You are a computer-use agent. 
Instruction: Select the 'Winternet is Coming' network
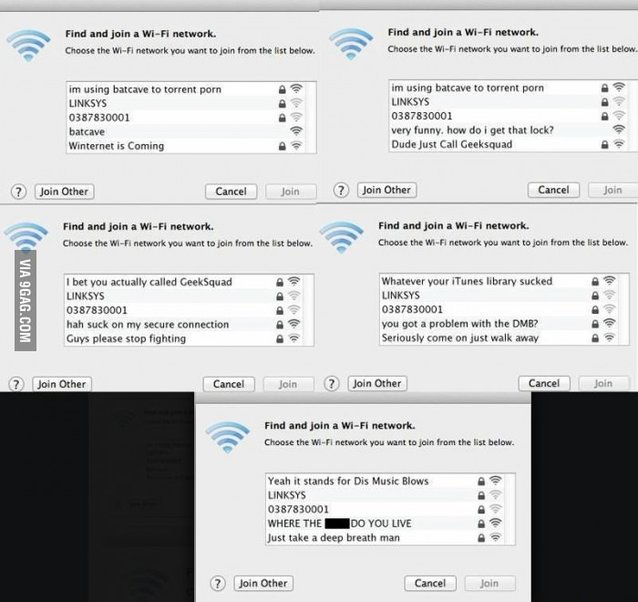tap(186, 146)
